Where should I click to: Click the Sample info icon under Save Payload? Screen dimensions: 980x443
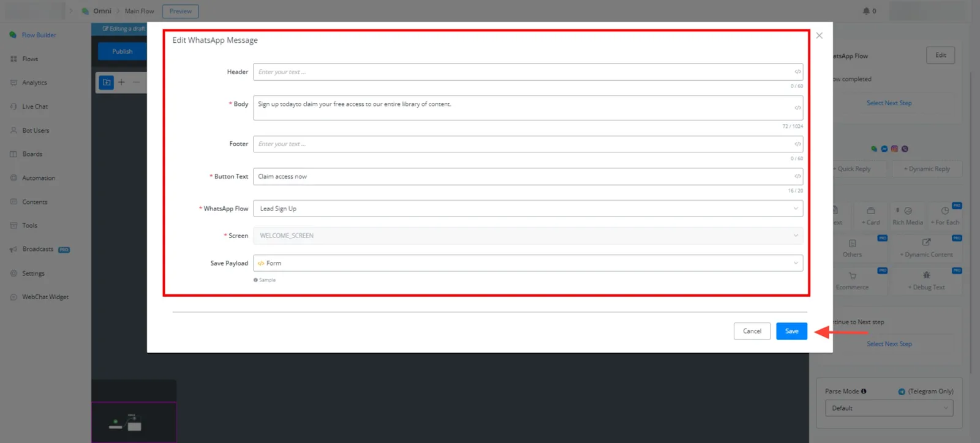(x=255, y=280)
